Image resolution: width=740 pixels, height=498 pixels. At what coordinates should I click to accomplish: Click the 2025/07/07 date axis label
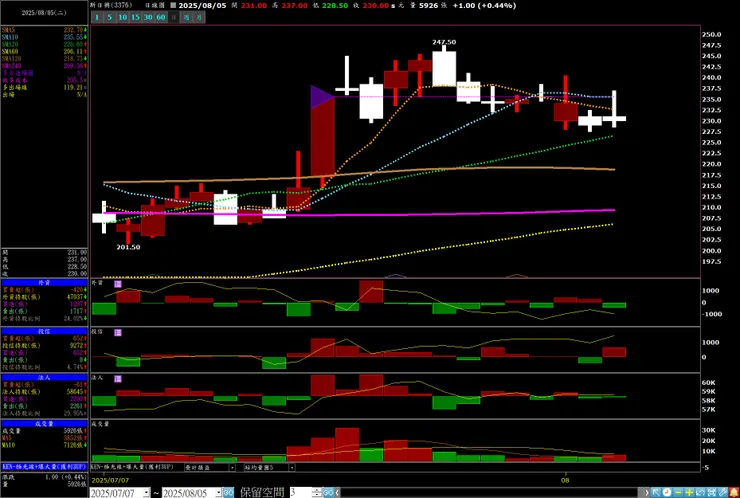[x=110, y=480]
